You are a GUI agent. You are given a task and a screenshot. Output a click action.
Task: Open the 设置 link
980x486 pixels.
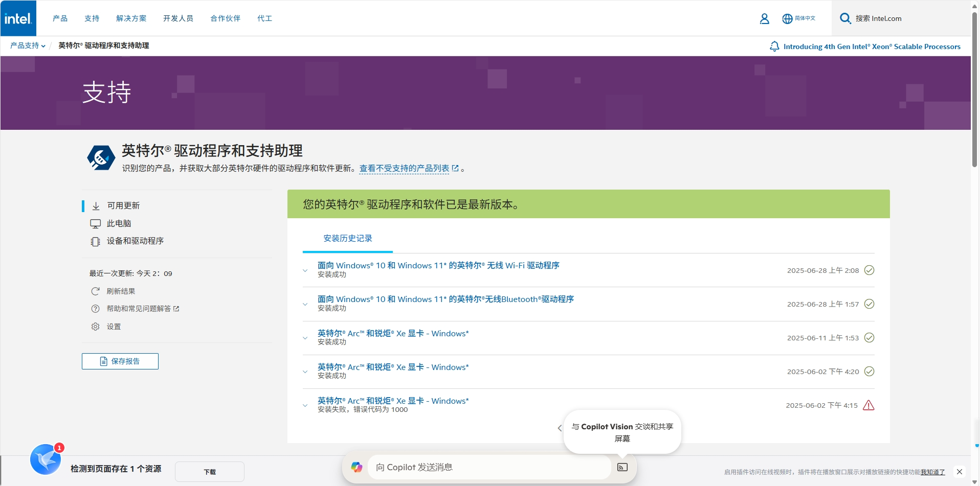coord(114,327)
